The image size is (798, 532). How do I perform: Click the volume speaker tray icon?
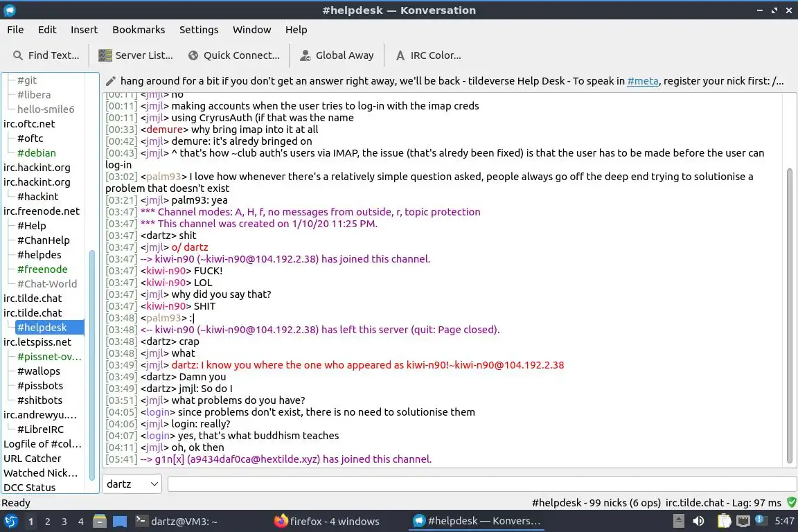(699, 521)
